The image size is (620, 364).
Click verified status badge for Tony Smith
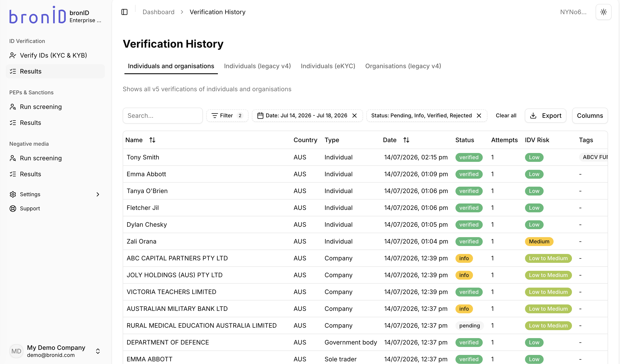click(x=469, y=157)
